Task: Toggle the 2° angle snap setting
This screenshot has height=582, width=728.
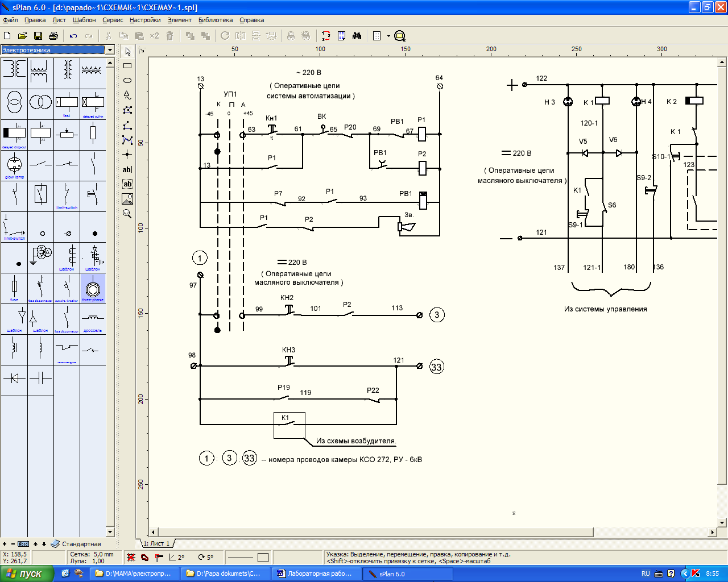Action: pyautogui.click(x=177, y=558)
